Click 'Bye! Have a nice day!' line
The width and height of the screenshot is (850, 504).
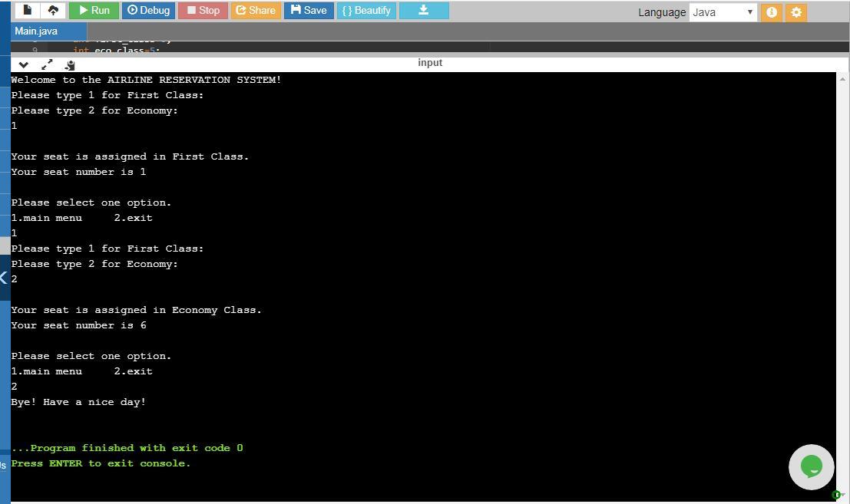coord(78,402)
